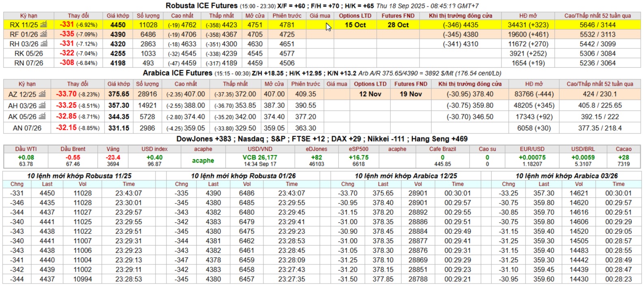Open the chart icon for RF 01/26

pos(43,34)
